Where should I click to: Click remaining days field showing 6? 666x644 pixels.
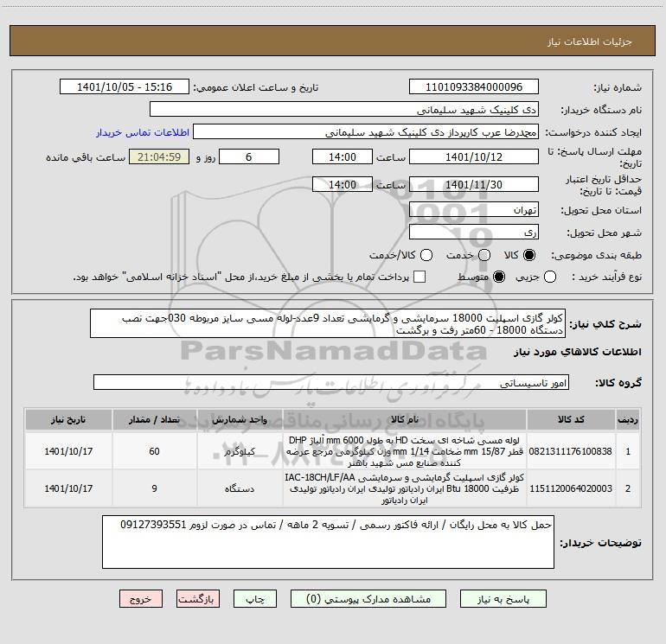point(249,156)
